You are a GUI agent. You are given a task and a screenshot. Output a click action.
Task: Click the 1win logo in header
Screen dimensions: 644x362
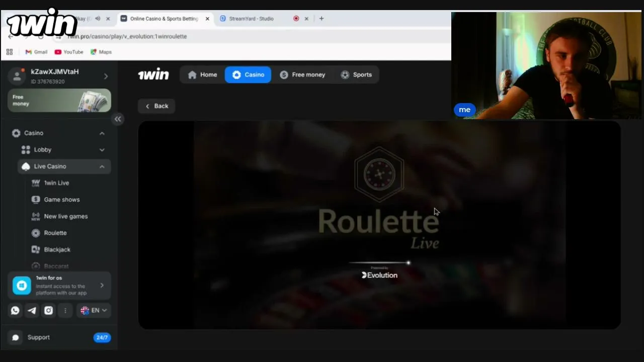pos(153,74)
